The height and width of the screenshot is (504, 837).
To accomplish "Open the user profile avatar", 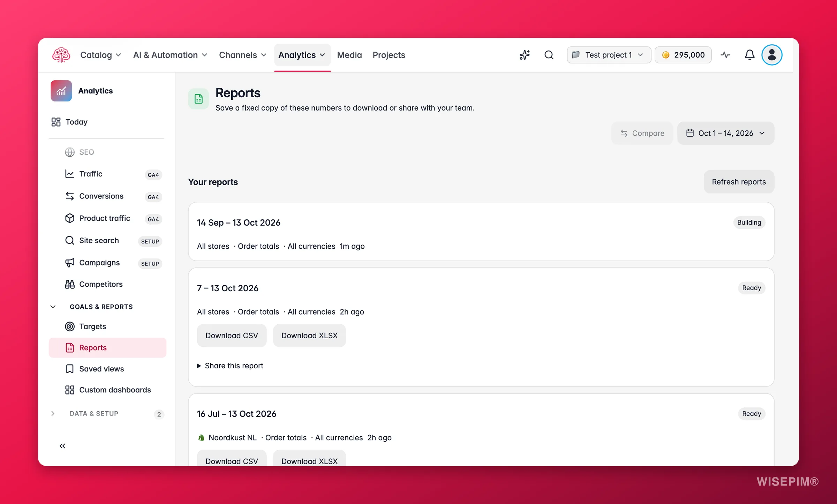I will point(772,55).
